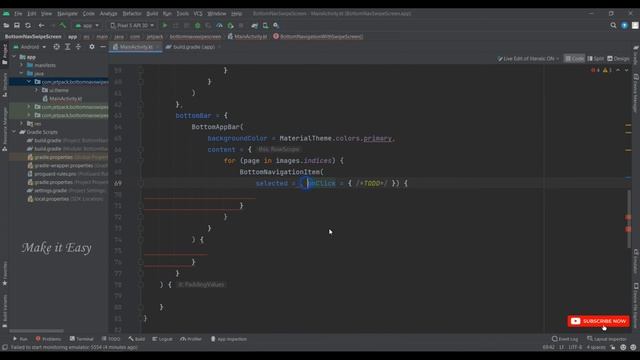Screen dimensions: 640x360
Task: Click the Profile app gauge icon
Action: (x=220, y=25)
